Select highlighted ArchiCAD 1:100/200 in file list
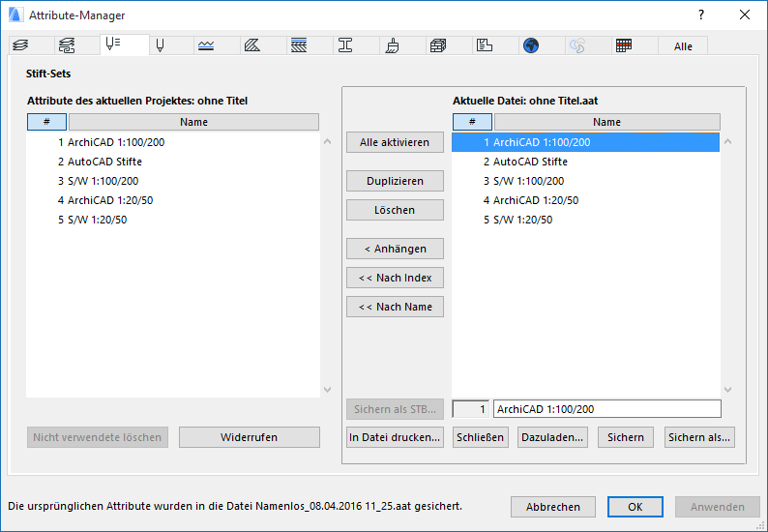Screen dimensions: 768x532 pos(585,142)
